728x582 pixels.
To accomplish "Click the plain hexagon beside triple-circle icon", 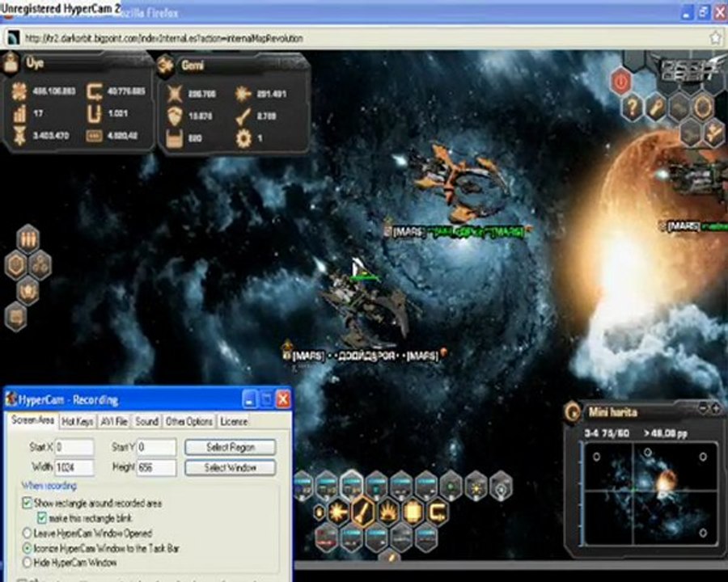I will click(16, 265).
